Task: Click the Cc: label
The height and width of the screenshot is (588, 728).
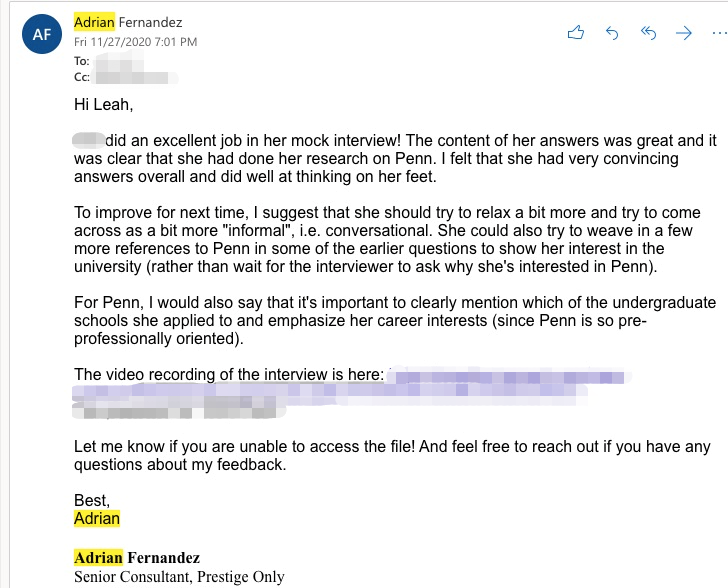Action: 82,77
